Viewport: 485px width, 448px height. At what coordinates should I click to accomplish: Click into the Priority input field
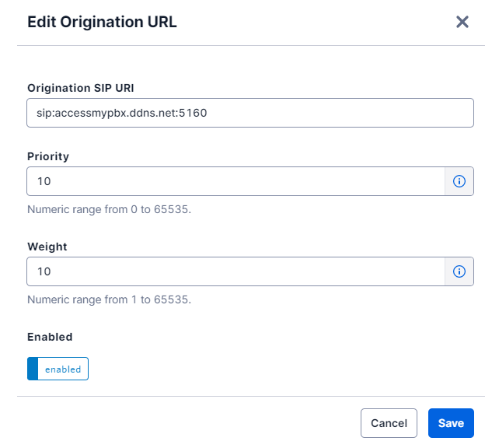tap(236, 181)
